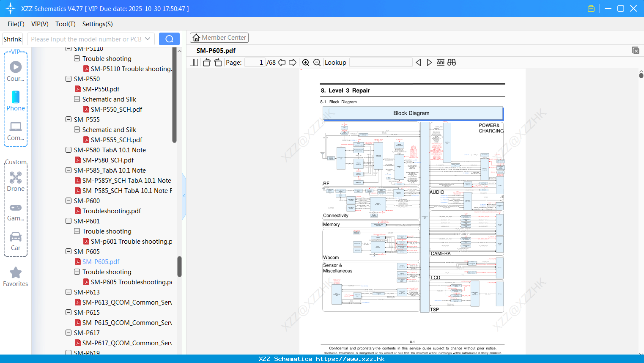Collapse the SM-P613 node
This screenshot has width=644, height=363.
click(x=69, y=292)
